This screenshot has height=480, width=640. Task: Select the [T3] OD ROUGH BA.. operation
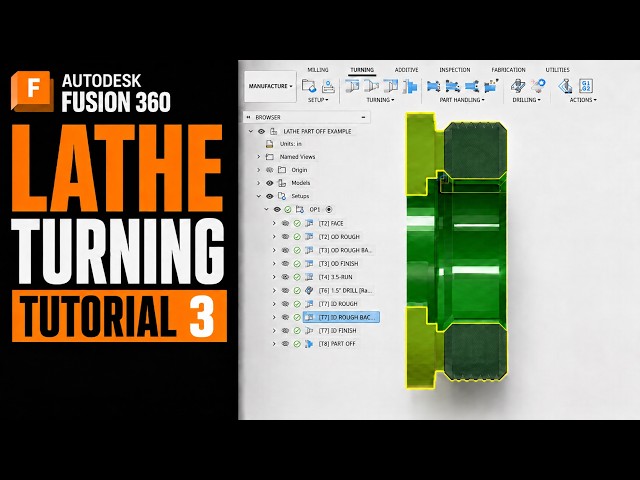pyautogui.click(x=345, y=250)
